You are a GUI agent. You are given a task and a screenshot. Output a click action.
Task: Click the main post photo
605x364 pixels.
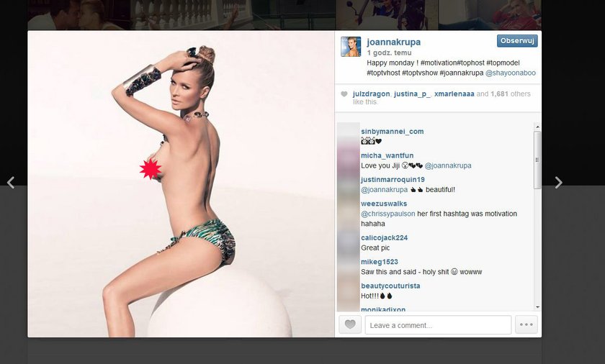[x=181, y=183]
